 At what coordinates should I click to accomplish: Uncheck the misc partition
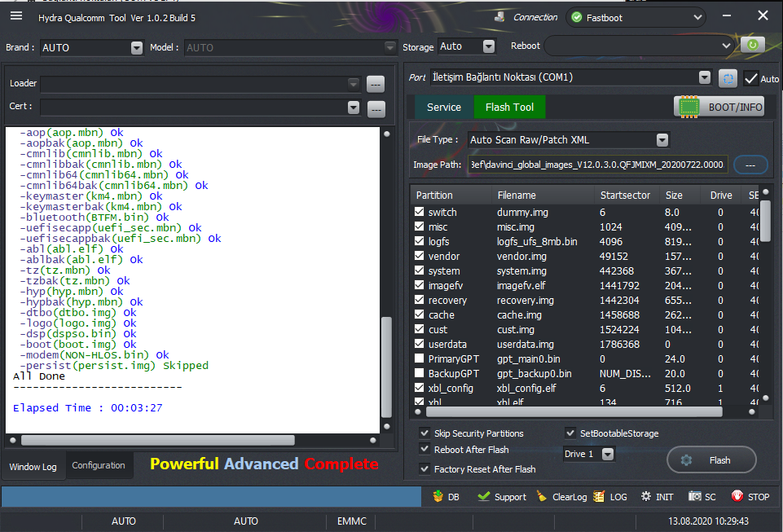pyautogui.click(x=420, y=226)
